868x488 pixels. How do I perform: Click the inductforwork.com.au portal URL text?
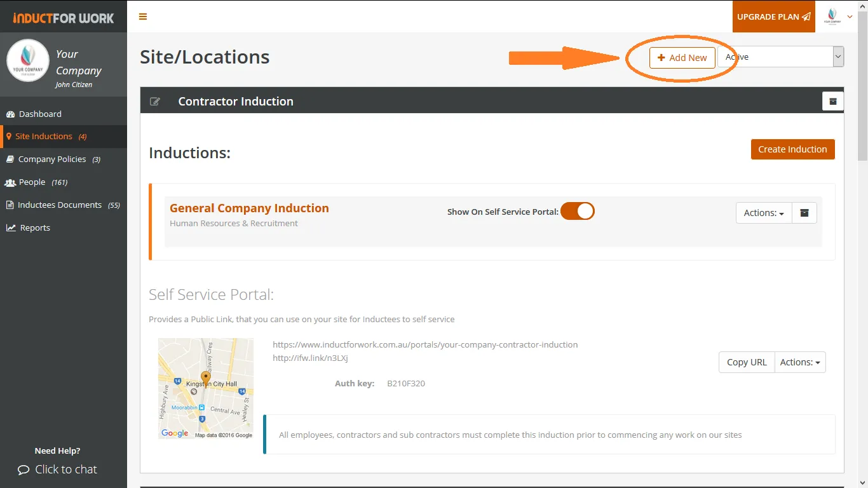(425, 344)
